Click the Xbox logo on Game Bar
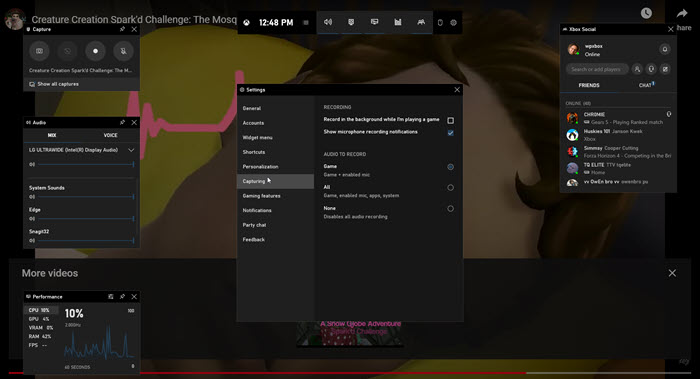This screenshot has width=700, height=379. (x=246, y=22)
